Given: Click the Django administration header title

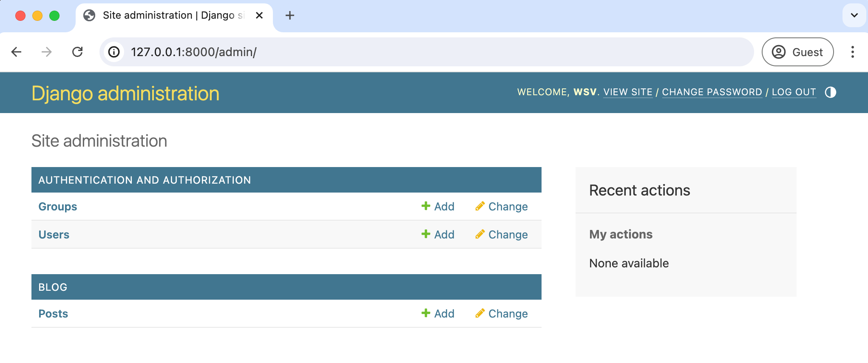Looking at the screenshot, I should tap(125, 94).
